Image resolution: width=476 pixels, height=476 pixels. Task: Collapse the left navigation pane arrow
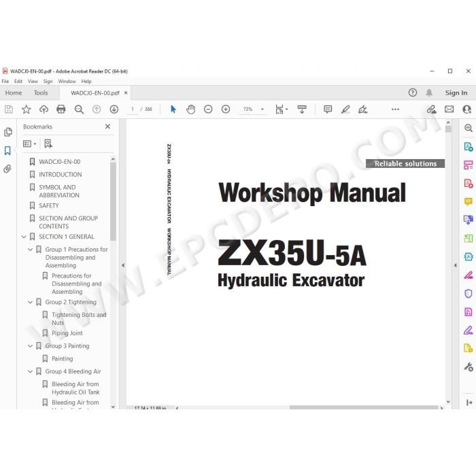click(123, 265)
